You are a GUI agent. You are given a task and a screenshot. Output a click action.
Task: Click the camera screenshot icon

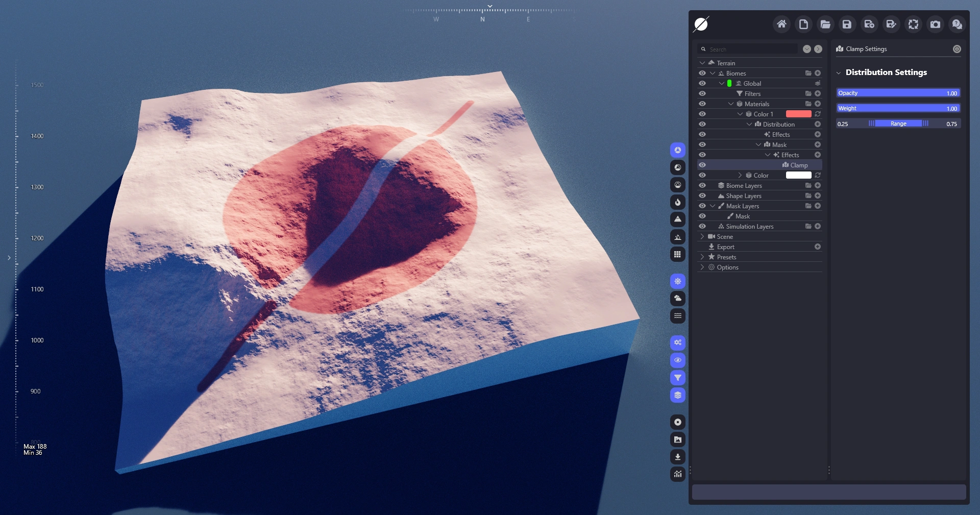pyautogui.click(x=935, y=24)
